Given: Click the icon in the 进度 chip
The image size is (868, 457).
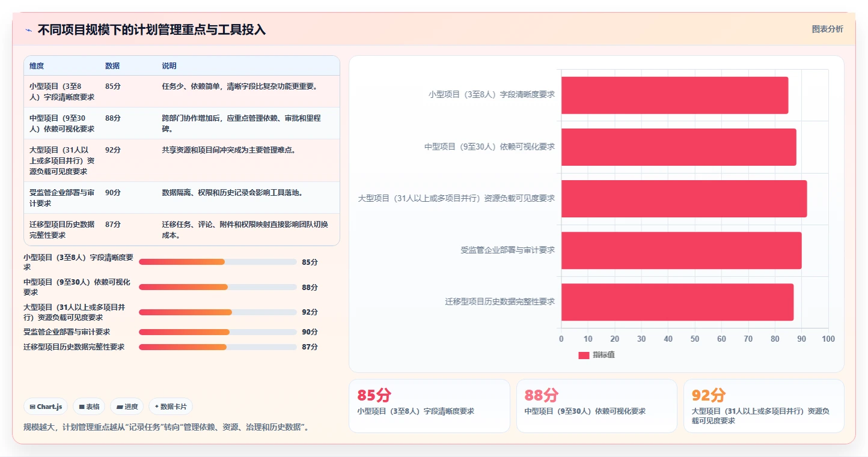Looking at the screenshot, I should click(120, 407).
